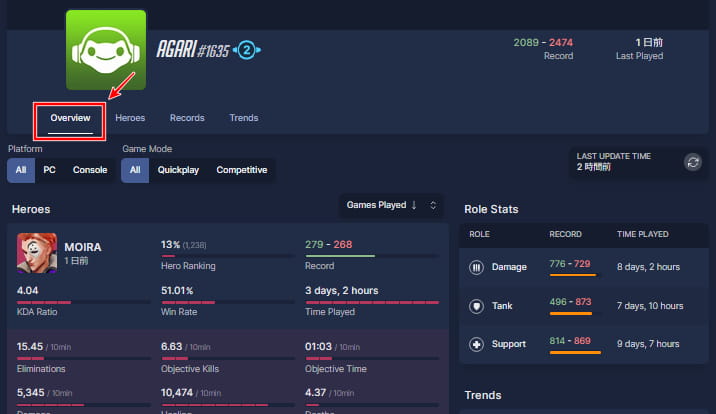Viewport: 716px width, 414px height.
Task: Click the KDA Ratio 4.04 progress bar
Action: point(84,302)
